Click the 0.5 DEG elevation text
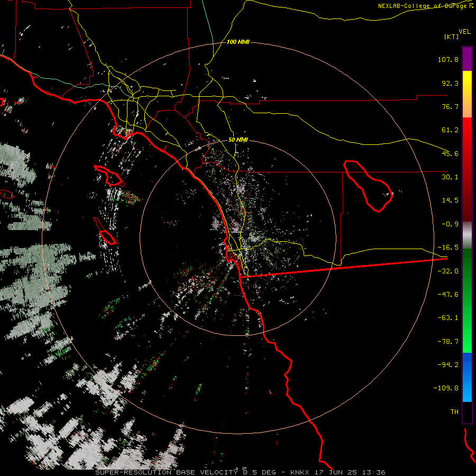Screen dimensions: 476x476 point(259,472)
